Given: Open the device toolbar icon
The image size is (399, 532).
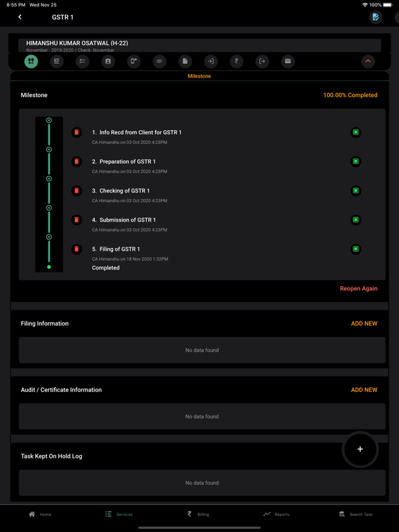Looking at the screenshot, I should tap(134, 62).
